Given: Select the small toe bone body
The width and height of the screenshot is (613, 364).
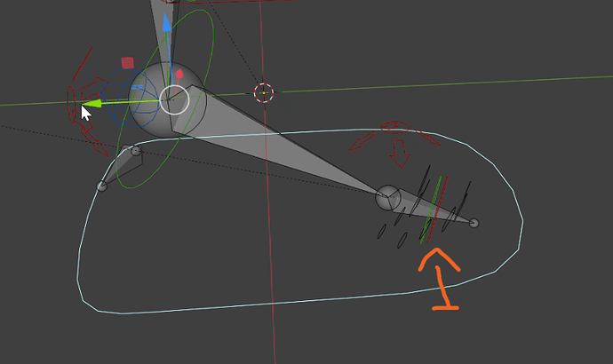Looking at the screenshot, I should pos(123,164).
